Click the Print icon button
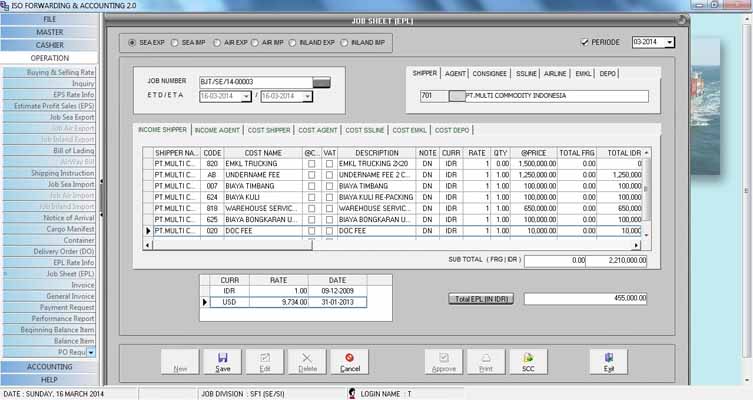This screenshot has height=400, width=753. [486, 361]
